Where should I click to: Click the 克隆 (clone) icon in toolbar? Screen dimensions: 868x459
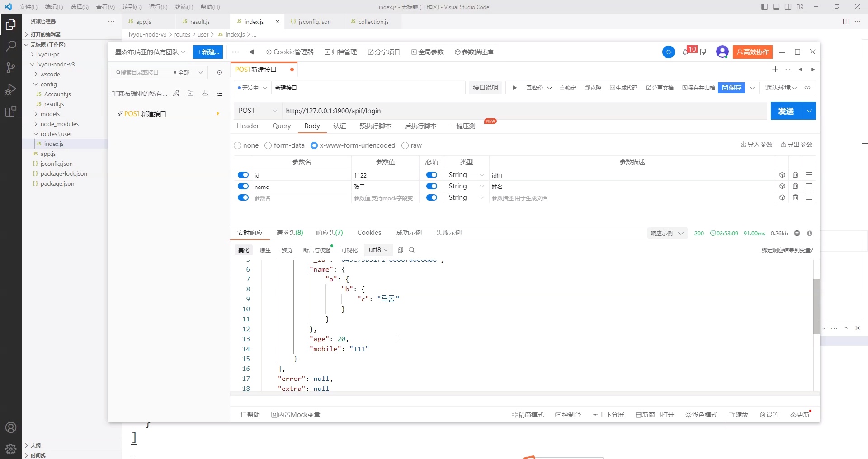tap(593, 88)
